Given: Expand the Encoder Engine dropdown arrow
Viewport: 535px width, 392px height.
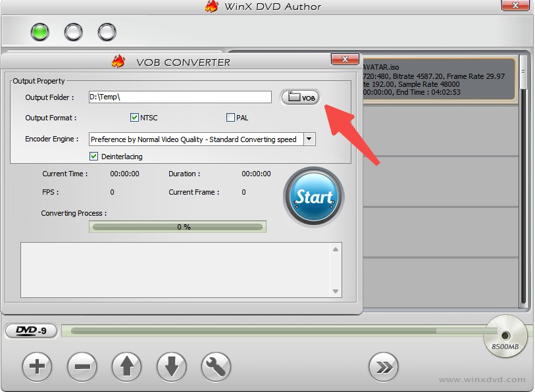Looking at the screenshot, I should coord(309,139).
